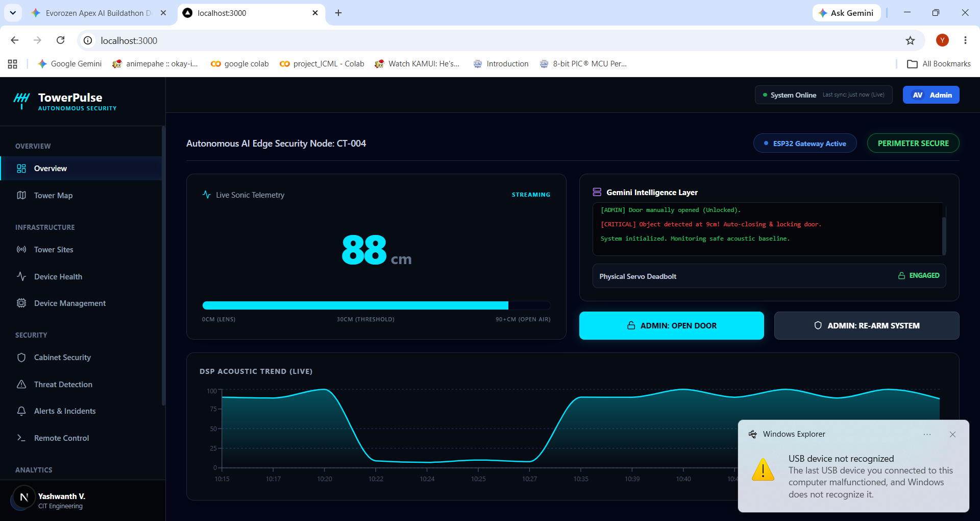Click the Overview grid icon in sidebar
Viewport: 980px width, 521px height.
pyautogui.click(x=21, y=169)
